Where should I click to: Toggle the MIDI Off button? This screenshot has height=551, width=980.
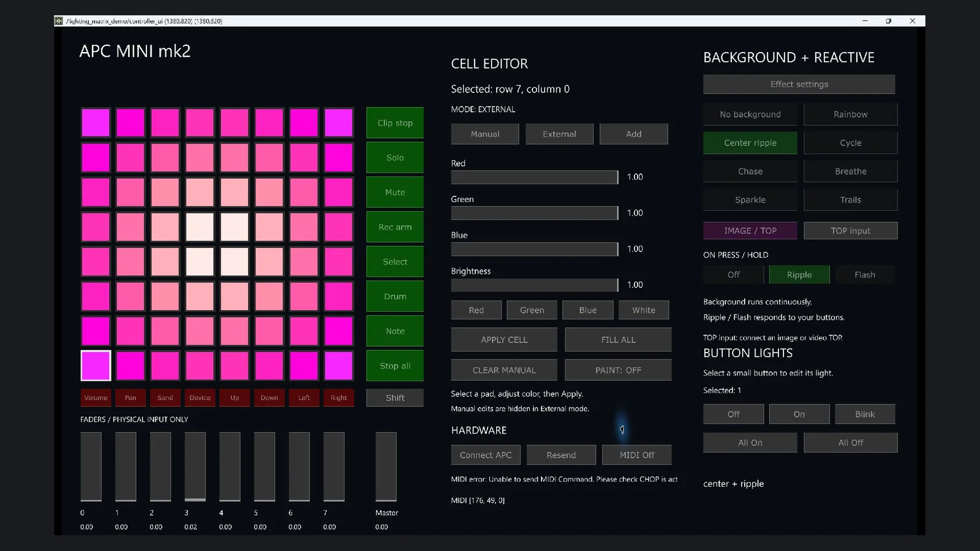point(637,455)
